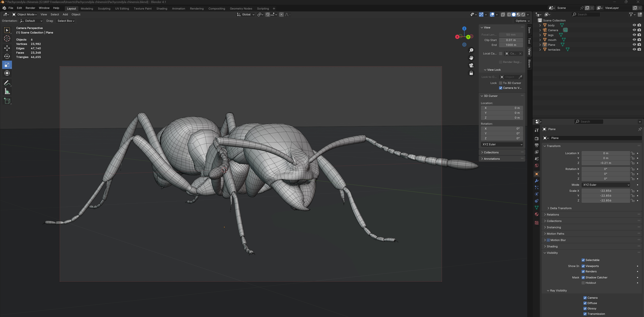
Task: Click the Options button in header
Action: (522, 21)
